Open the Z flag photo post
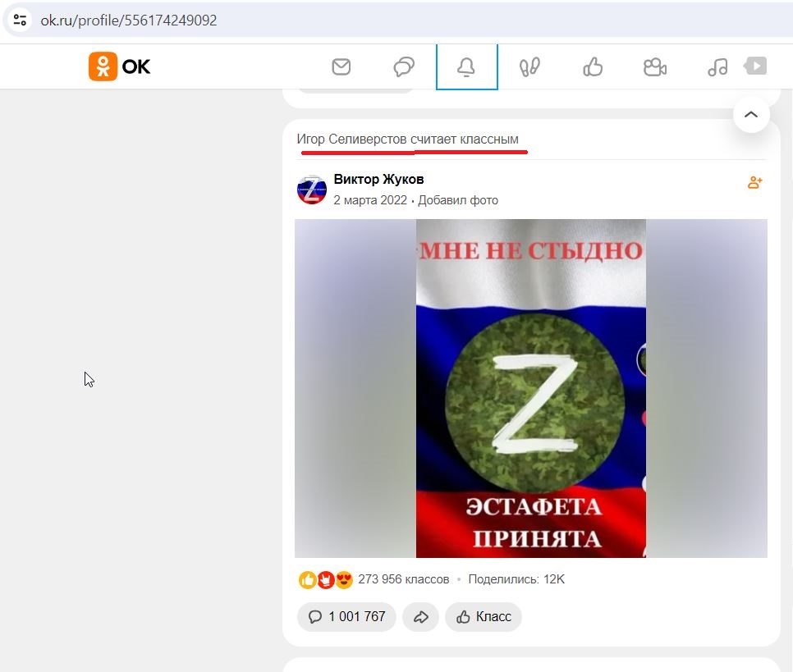The height and width of the screenshot is (672, 793). tap(530, 388)
